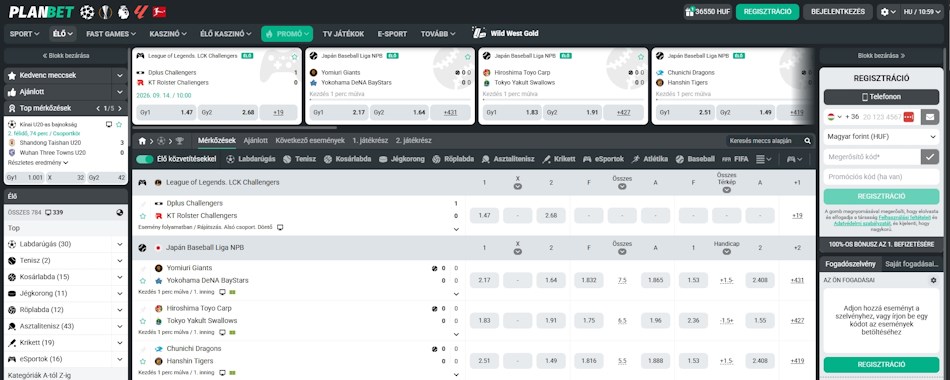This screenshot has height=380, width=950.
Task: Click the betslip settings gear icon
Action: (x=933, y=281)
